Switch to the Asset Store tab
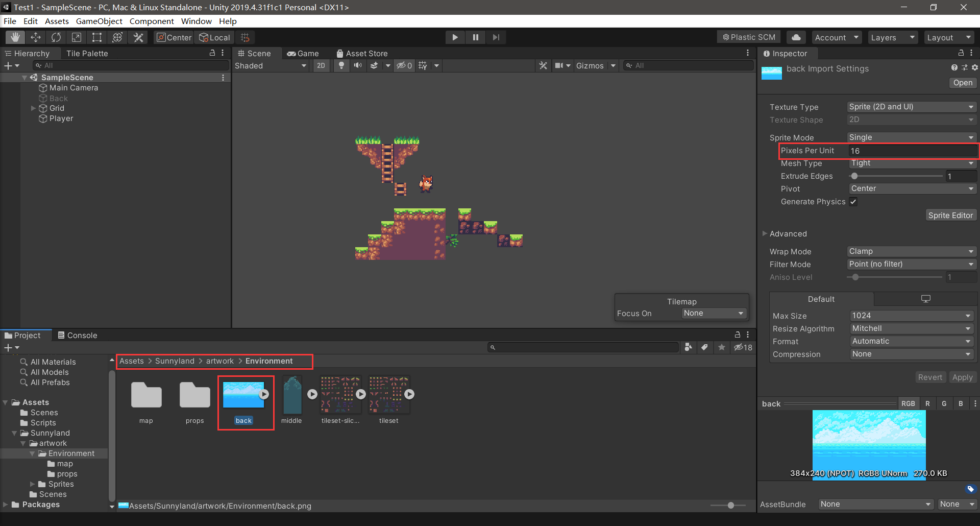Image resolution: width=980 pixels, height=526 pixels. click(x=362, y=53)
